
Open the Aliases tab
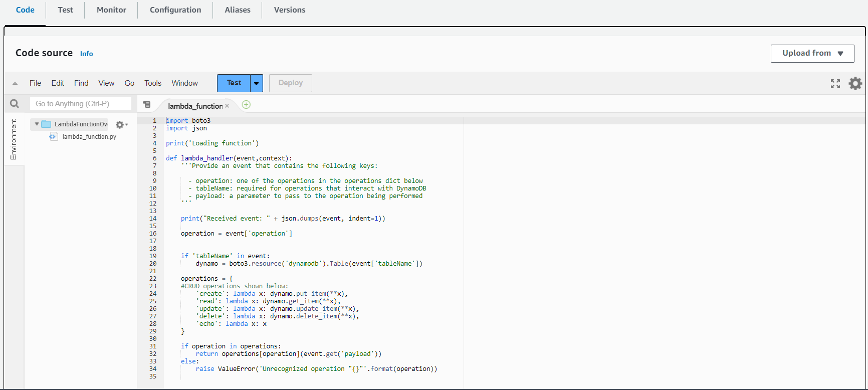click(x=238, y=10)
